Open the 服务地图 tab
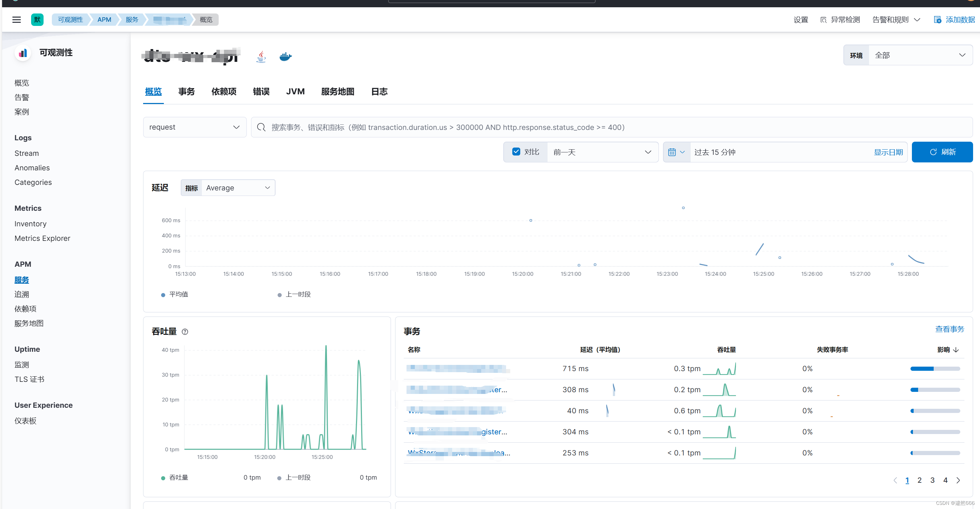Screen dimensions: 980x509 pos(337,91)
